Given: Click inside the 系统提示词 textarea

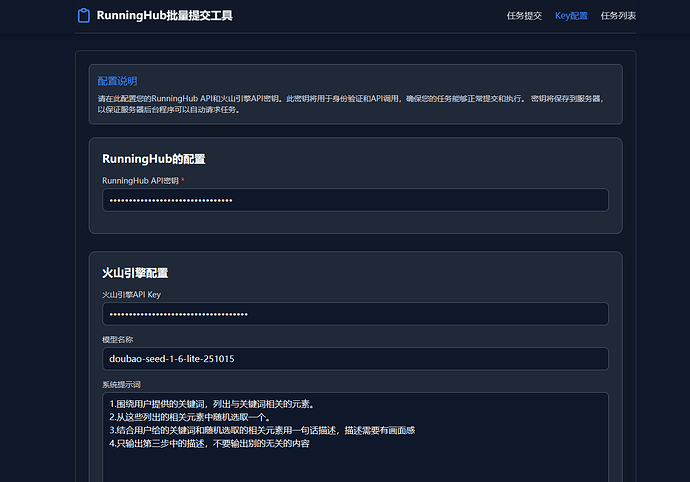Looking at the screenshot, I should tap(356, 437).
